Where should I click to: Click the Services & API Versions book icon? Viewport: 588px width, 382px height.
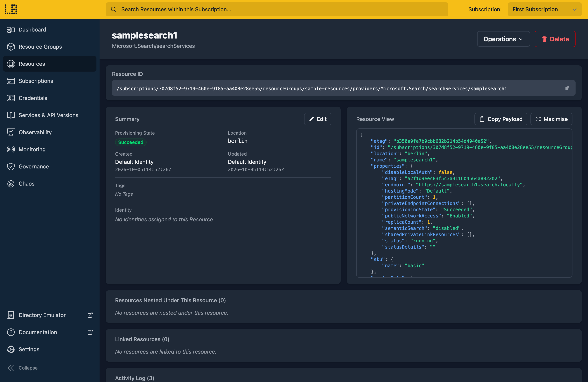[11, 115]
